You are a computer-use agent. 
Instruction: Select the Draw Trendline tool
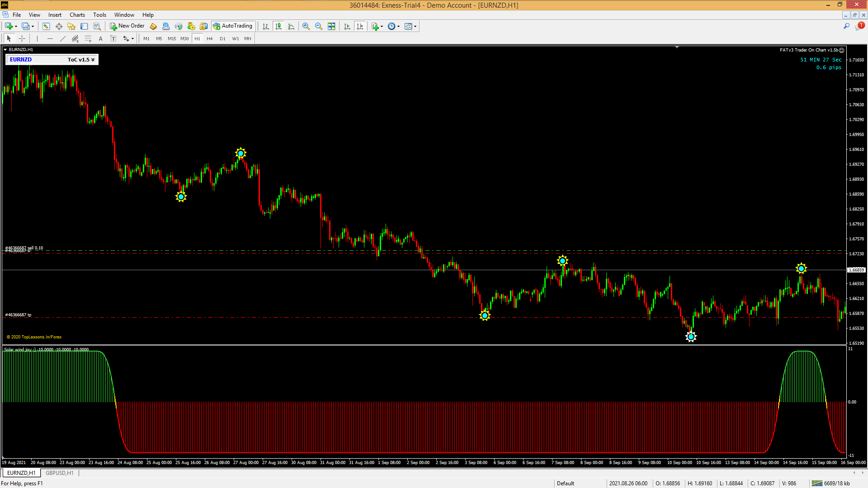[63, 38]
